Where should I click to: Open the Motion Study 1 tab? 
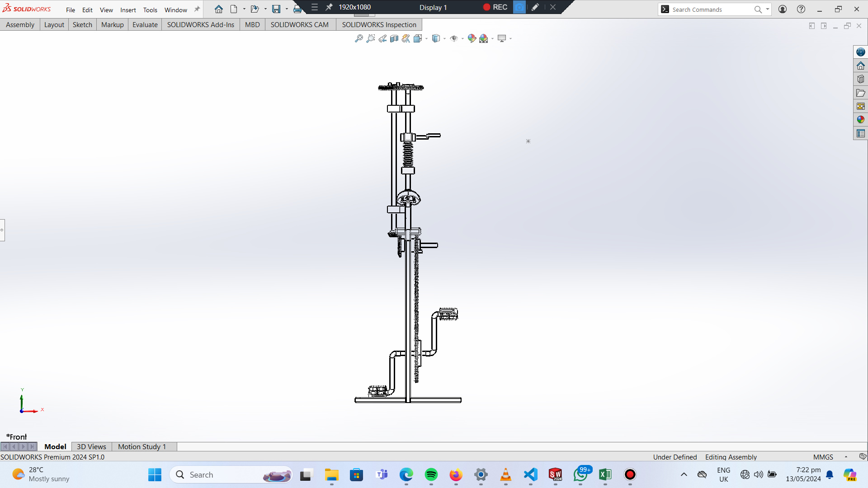click(x=142, y=446)
